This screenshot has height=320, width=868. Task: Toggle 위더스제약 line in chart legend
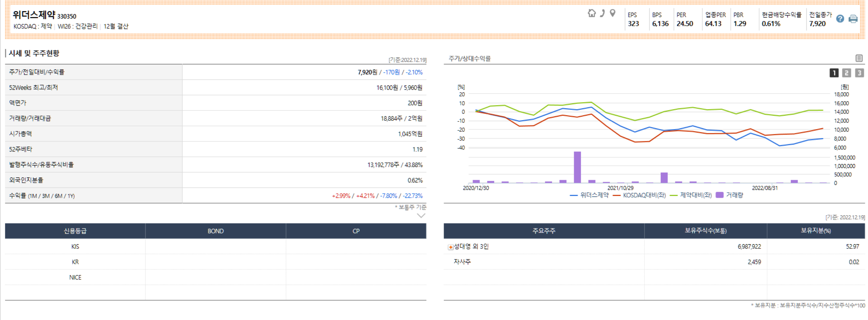coord(589,195)
